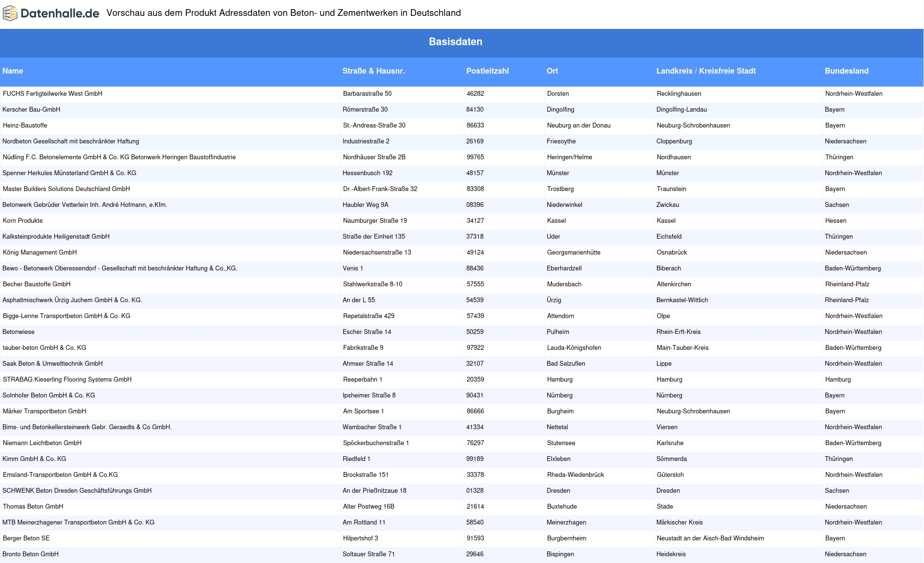This screenshot has width=924, height=563.
Task: Click STRABAG Kieserling Flooring Systems GmbH
Action: click(x=67, y=380)
